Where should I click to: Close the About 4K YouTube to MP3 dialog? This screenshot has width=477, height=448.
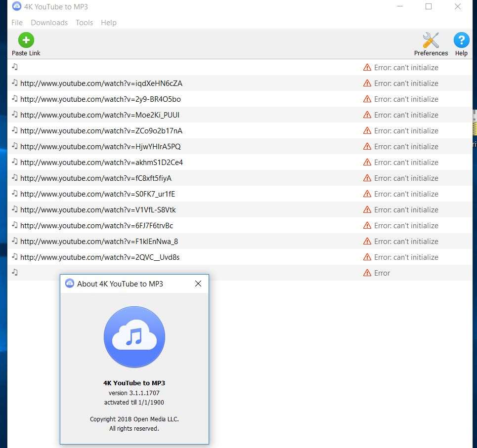tap(198, 284)
